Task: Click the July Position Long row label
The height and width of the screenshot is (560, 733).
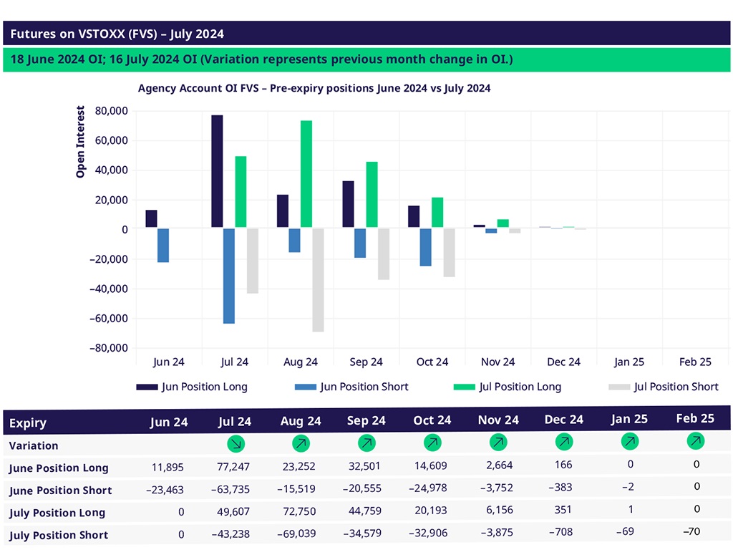Action: point(57,513)
